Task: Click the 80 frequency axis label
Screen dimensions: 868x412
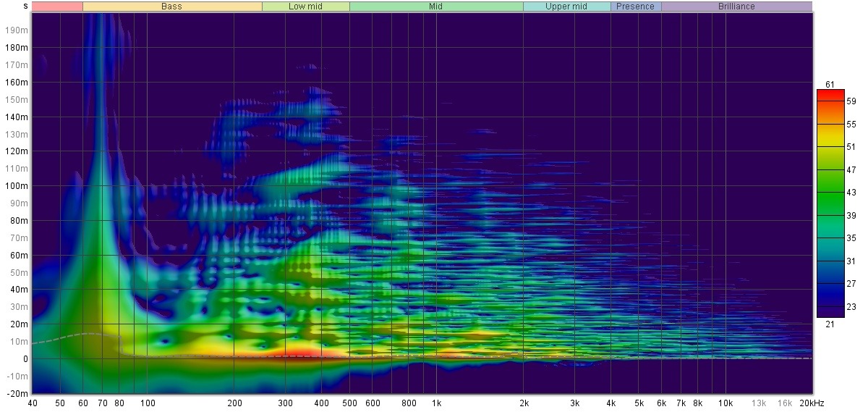Action: click(x=119, y=403)
